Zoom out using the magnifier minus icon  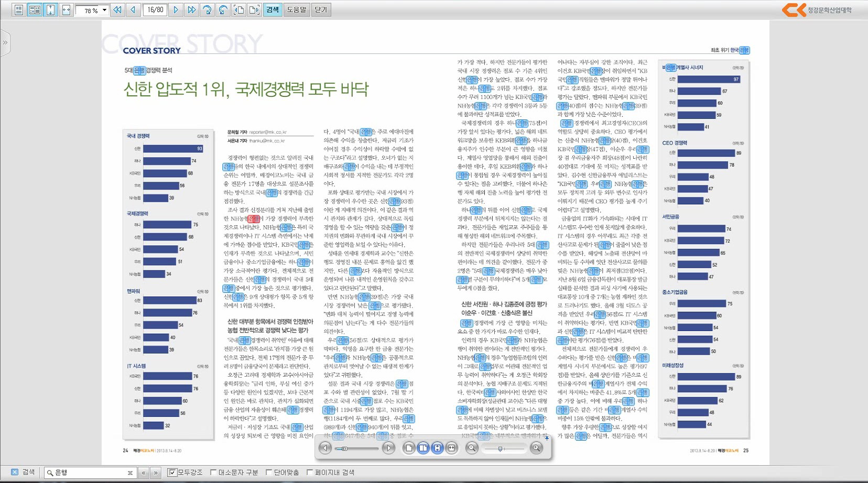[472, 448]
